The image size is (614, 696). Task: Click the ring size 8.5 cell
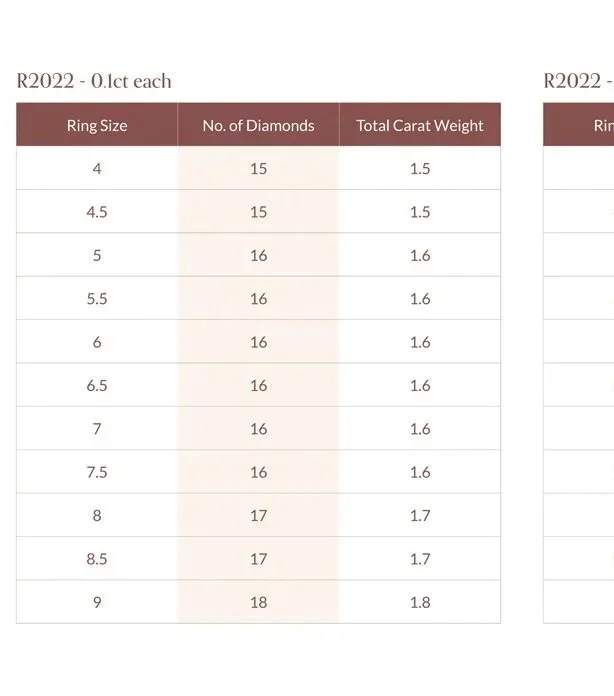pyautogui.click(x=97, y=558)
